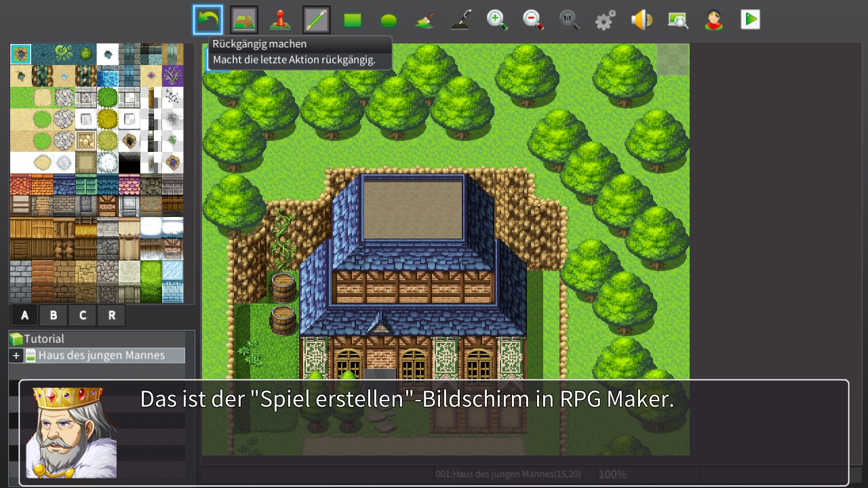Viewport: 868px width, 488px height.
Task: Select the green Rectangle drawing tool
Action: pyautogui.click(x=353, y=20)
